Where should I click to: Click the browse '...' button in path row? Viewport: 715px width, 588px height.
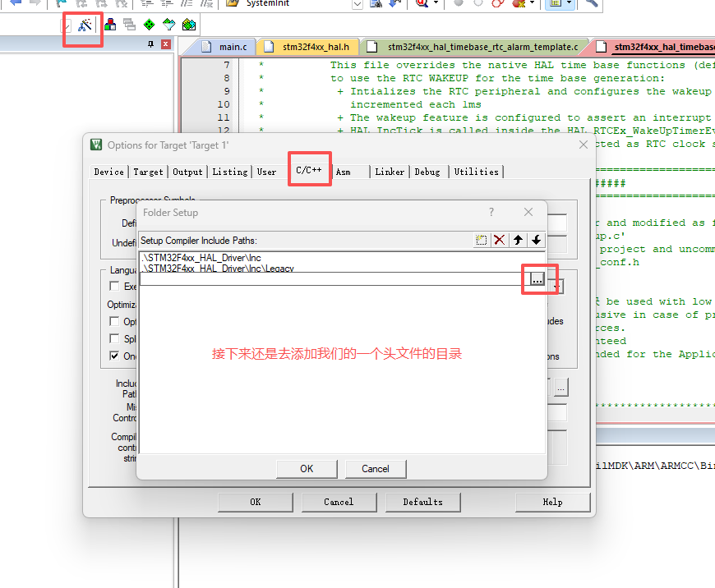pyautogui.click(x=537, y=279)
